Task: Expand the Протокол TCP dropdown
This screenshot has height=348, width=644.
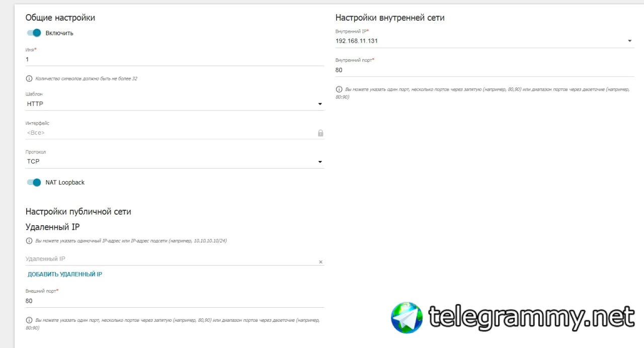Action: (175, 161)
